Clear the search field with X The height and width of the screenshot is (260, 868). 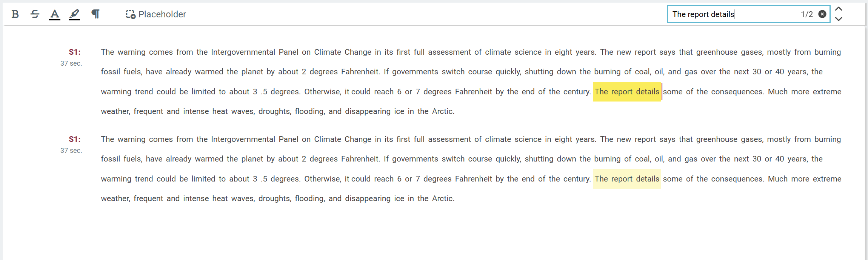pyautogui.click(x=822, y=14)
